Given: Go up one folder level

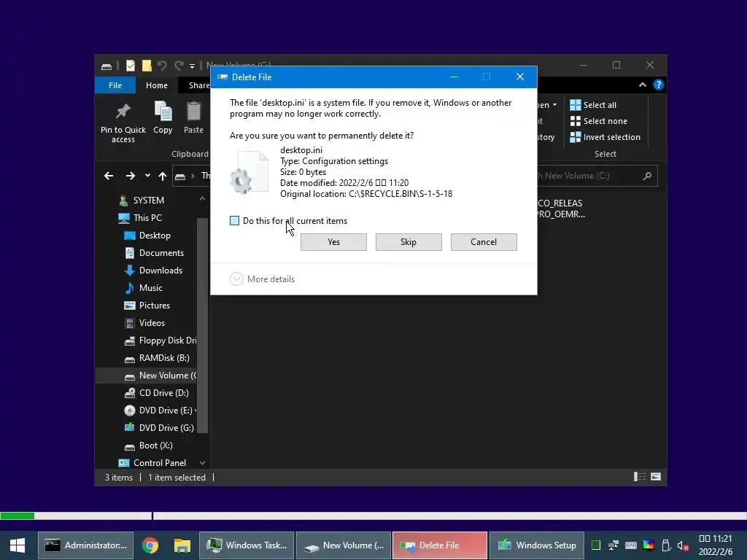Looking at the screenshot, I should click(x=163, y=176).
